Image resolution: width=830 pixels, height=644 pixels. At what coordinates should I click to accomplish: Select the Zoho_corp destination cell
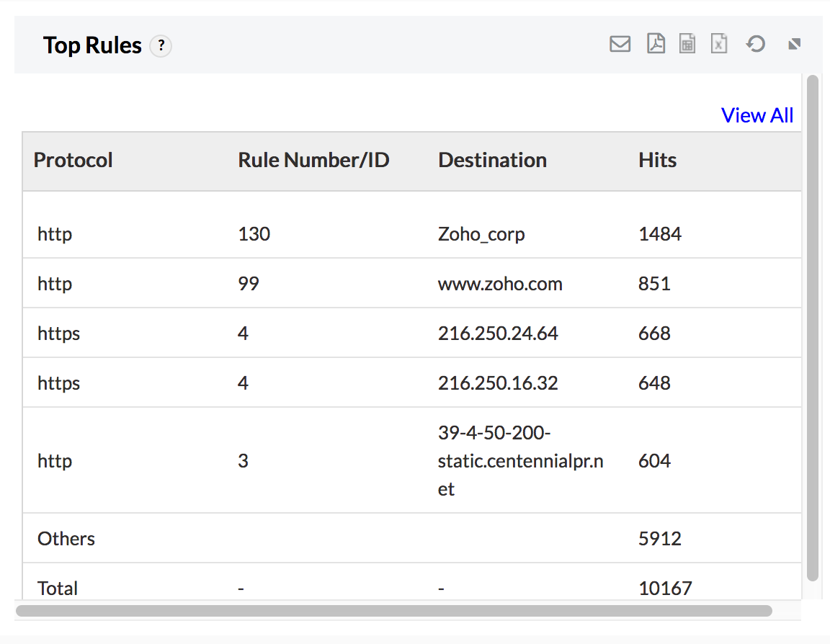[x=481, y=234]
